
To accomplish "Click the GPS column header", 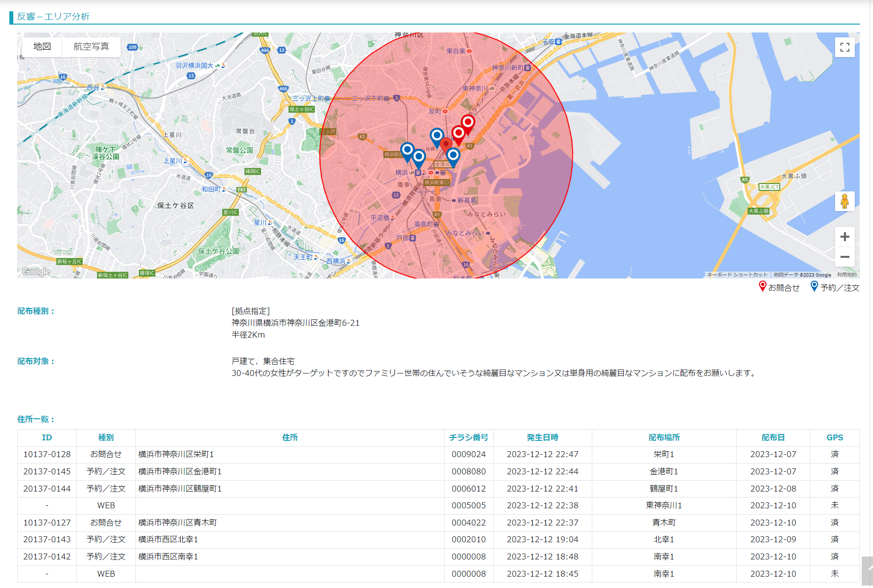I will pyautogui.click(x=835, y=438).
